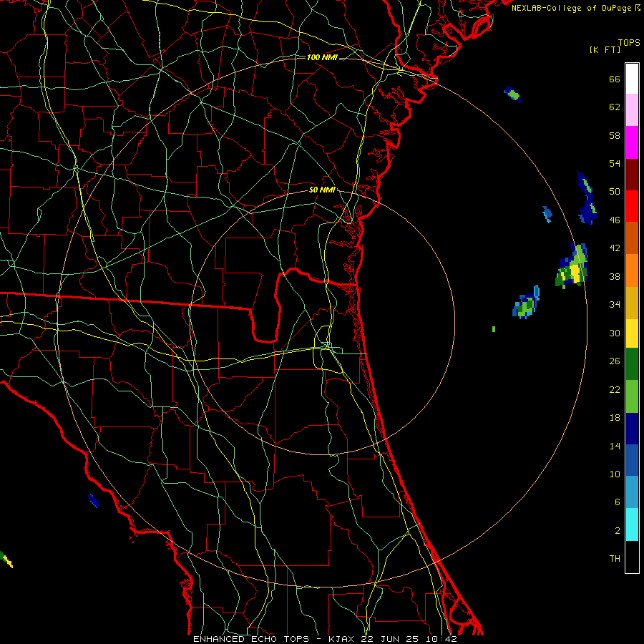Select the gold legend color band
Screen dimensions: 644x644
pyautogui.click(x=632, y=303)
